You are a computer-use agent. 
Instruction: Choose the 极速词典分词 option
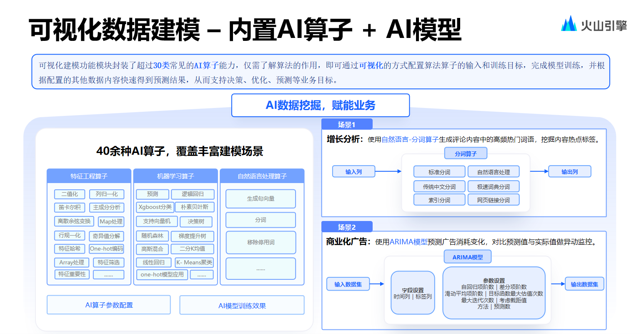click(x=494, y=187)
